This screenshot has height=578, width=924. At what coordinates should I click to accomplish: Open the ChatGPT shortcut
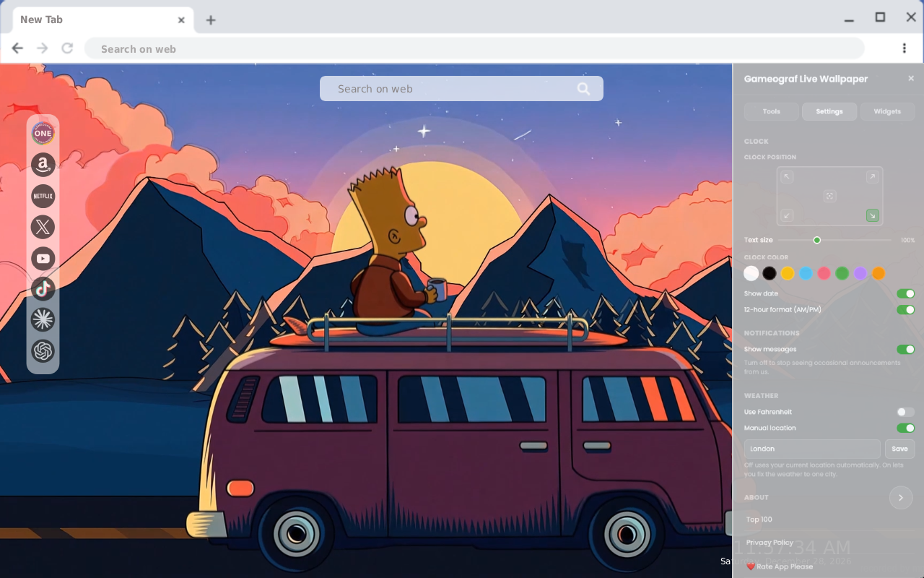43,351
